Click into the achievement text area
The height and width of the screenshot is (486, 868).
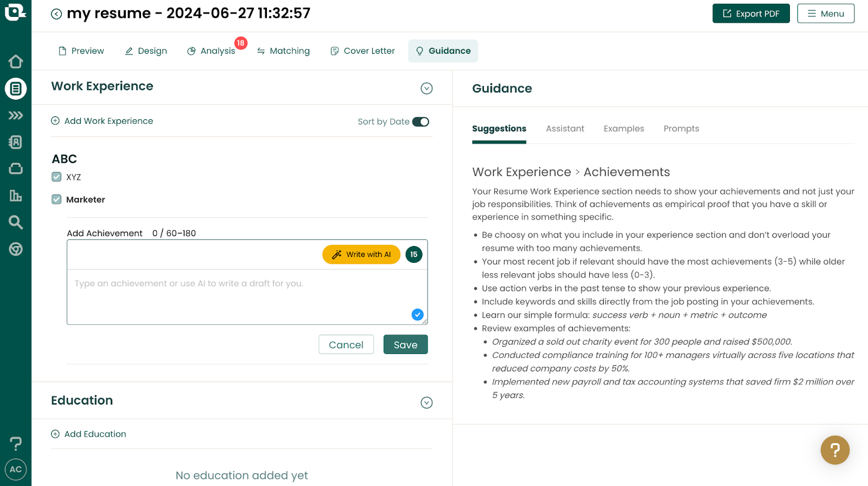[x=247, y=296]
